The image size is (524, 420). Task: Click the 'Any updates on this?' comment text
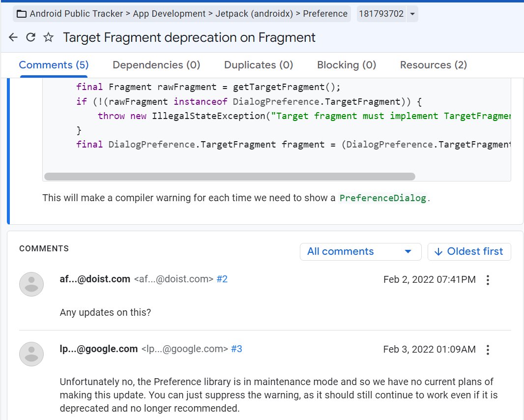pyautogui.click(x=105, y=312)
